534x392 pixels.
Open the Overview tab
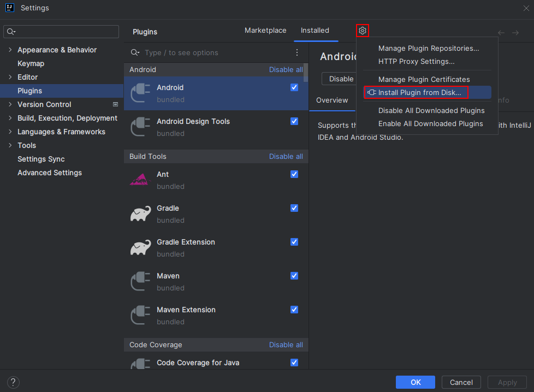point(332,100)
